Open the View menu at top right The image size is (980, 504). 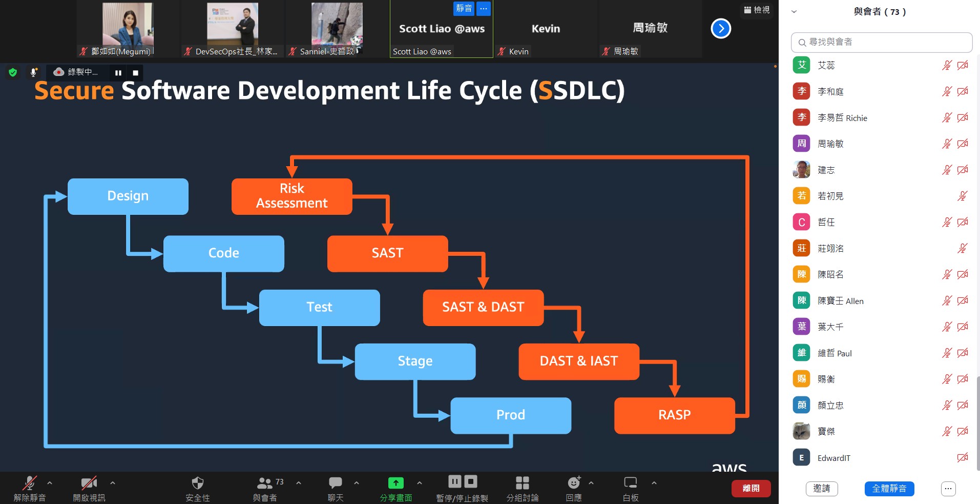(757, 10)
